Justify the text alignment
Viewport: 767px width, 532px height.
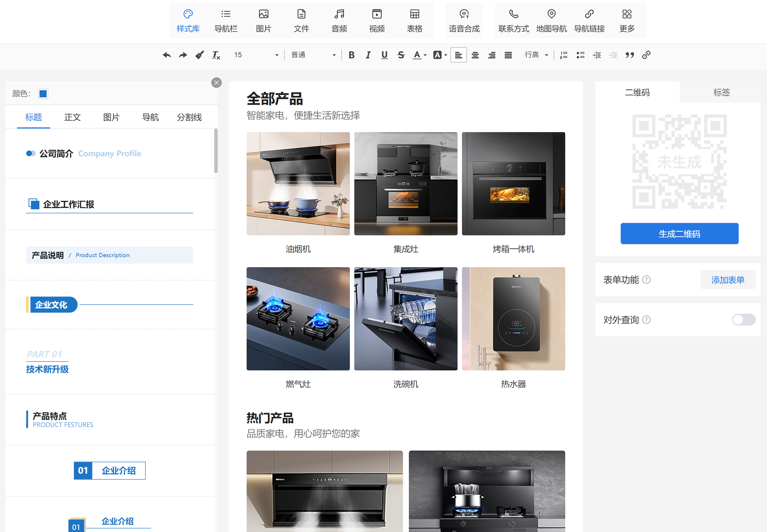click(x=508, y=55)
